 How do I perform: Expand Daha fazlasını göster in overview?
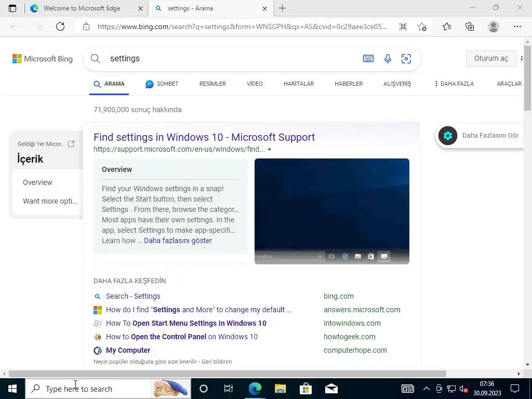coord(178,241)
